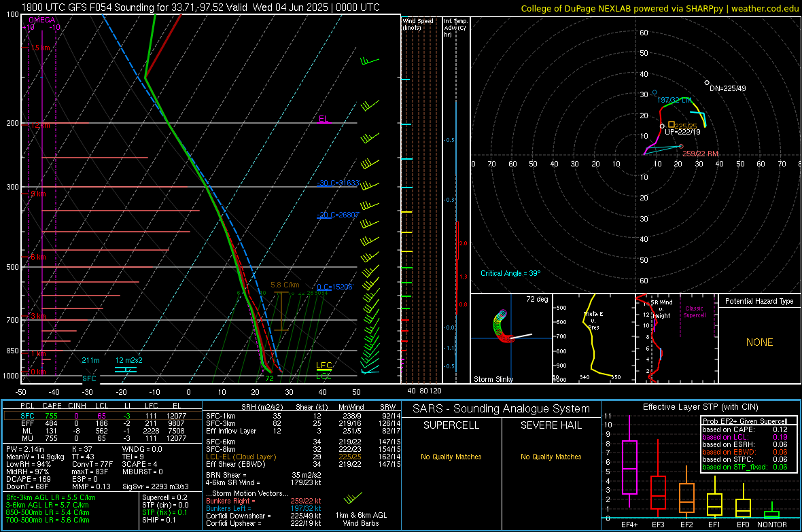Click the OMEGA label on the Skew-T
This screenshot has width=802, height=532.
pos(42,20)
